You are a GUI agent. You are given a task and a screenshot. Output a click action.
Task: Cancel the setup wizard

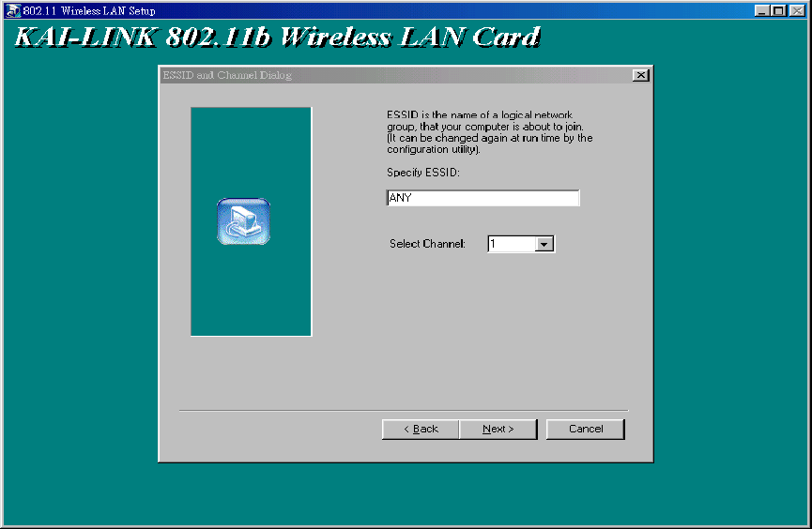(586, 429)
